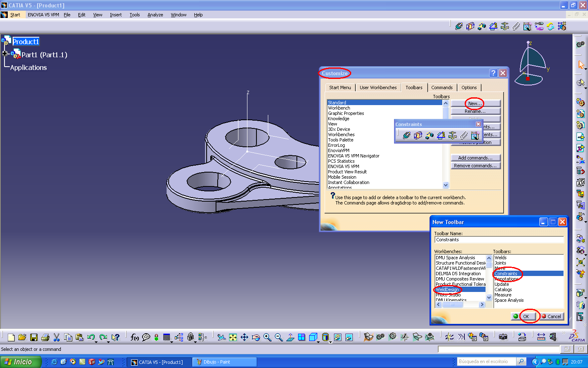The image size is (588, 368).
Task: Click the New... button in Customize
Action: pos(475,103)
